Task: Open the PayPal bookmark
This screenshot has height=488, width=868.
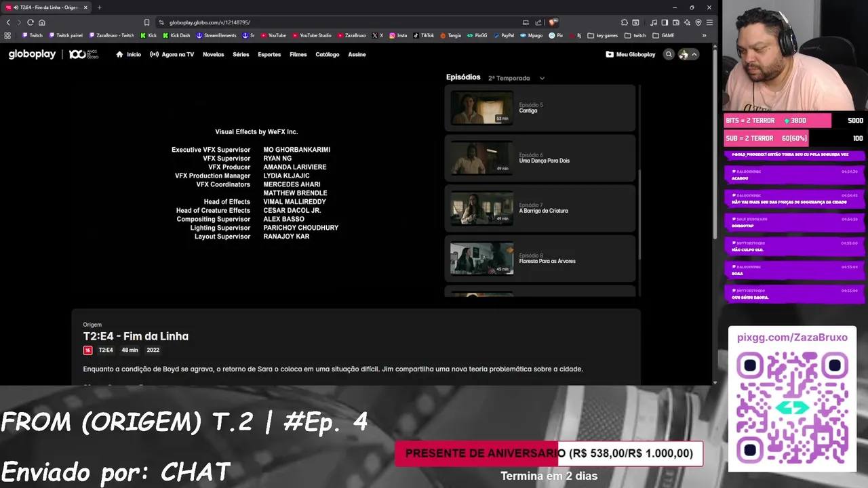Action: (504, 35)
